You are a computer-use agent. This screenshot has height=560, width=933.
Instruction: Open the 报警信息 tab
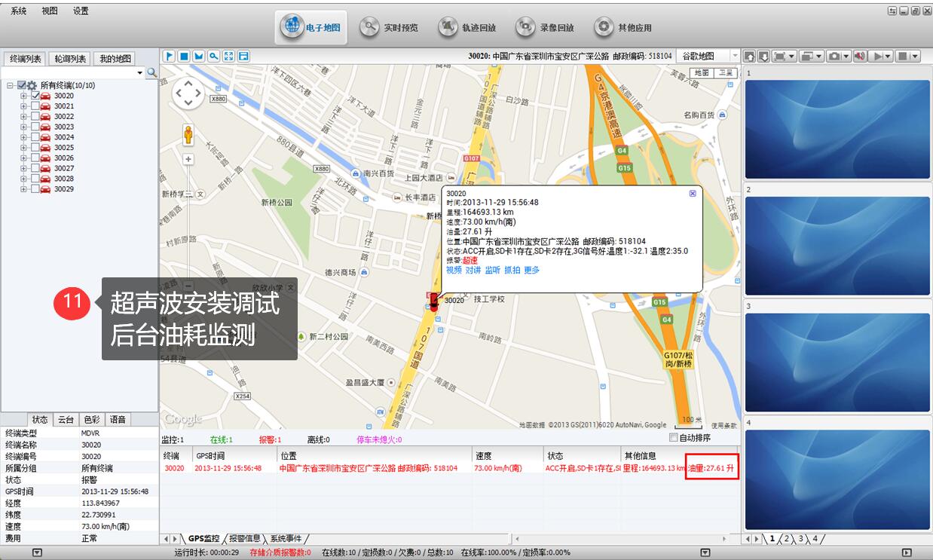click(x=246, y=539)
